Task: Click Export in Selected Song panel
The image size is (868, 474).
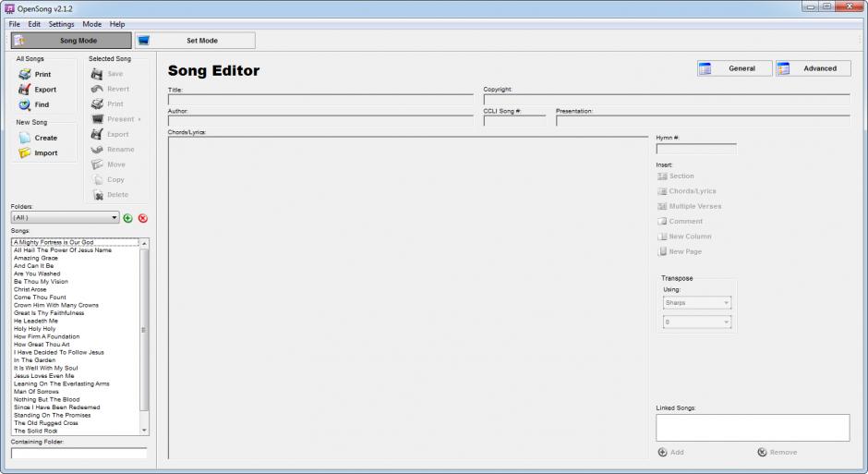Action: [x=110, y=134]
